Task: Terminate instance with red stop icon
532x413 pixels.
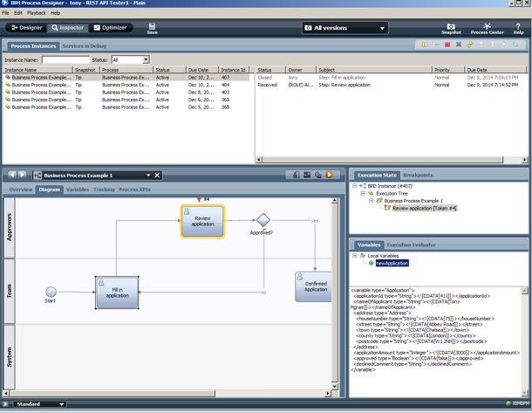Action: (x=447, y=45)
